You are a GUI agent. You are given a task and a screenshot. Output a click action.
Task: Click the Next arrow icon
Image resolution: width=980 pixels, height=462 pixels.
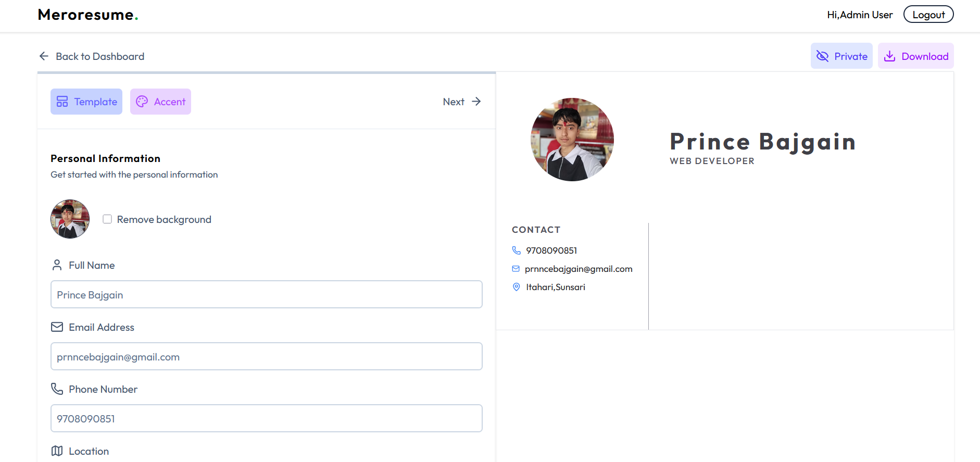476,102
